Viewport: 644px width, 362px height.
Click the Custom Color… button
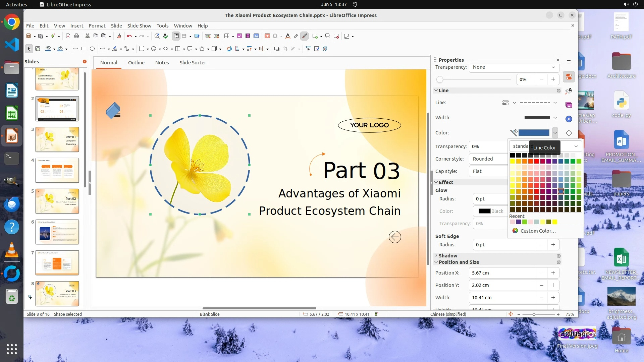click(x=538, y=231)
